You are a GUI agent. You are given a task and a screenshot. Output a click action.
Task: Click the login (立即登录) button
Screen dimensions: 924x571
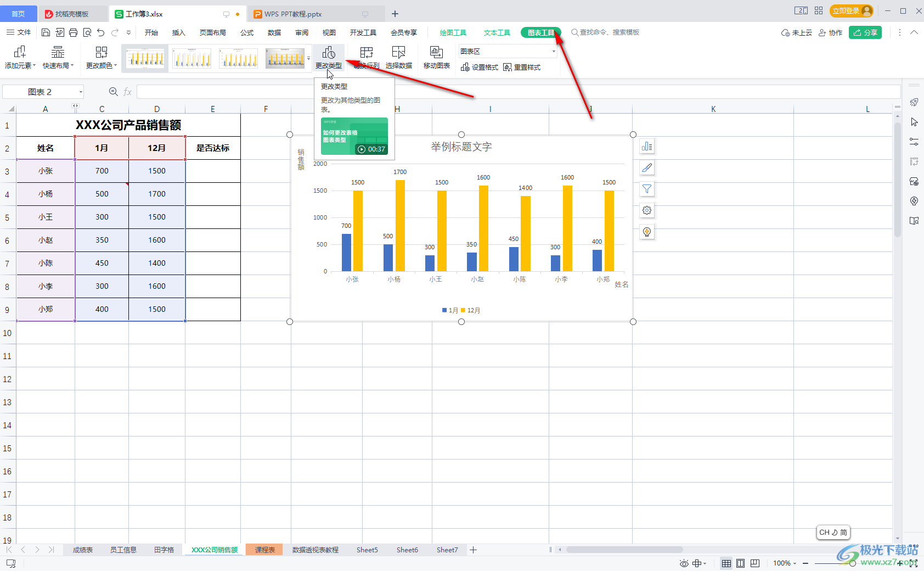(852, 11)
